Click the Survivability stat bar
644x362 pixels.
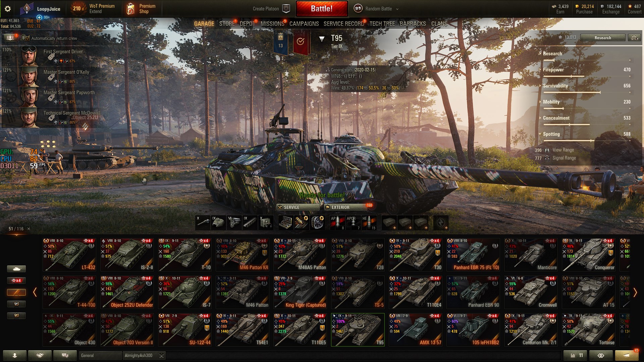pyautogui.click(x=572, y=92)
